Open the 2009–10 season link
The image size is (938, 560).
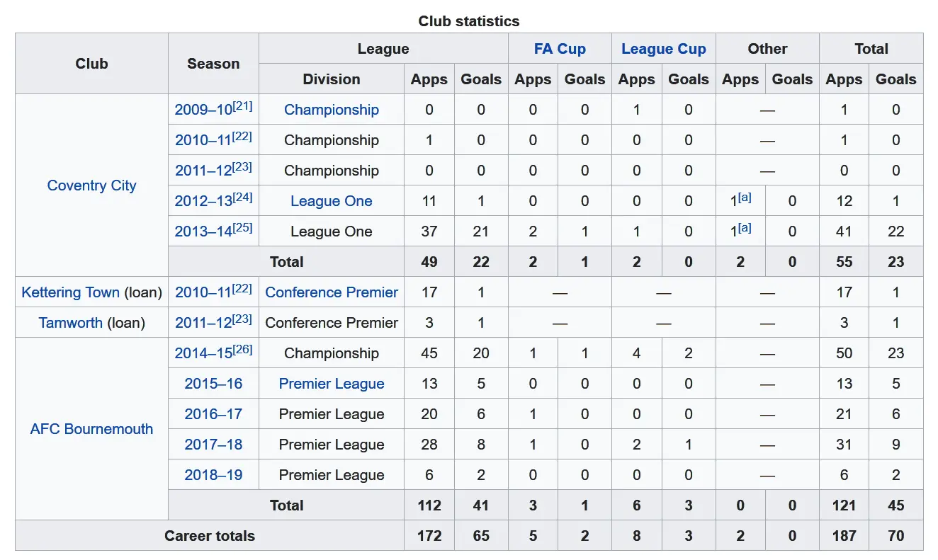tap(203, 110)
